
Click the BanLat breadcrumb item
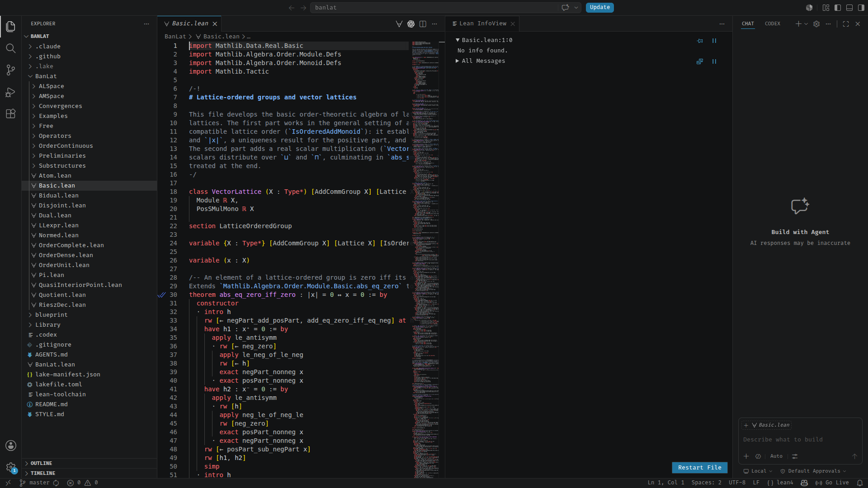[x=175, y=37]
